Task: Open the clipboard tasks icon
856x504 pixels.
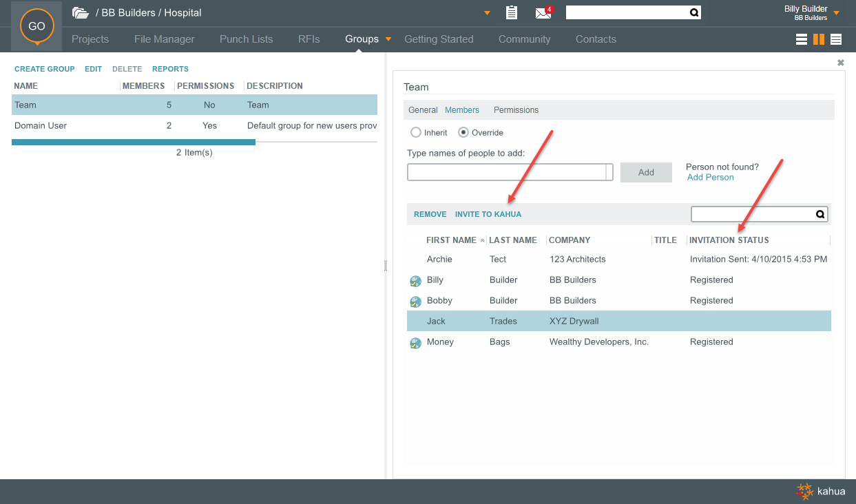Action: pyautogui.click(x=511, y=12)
